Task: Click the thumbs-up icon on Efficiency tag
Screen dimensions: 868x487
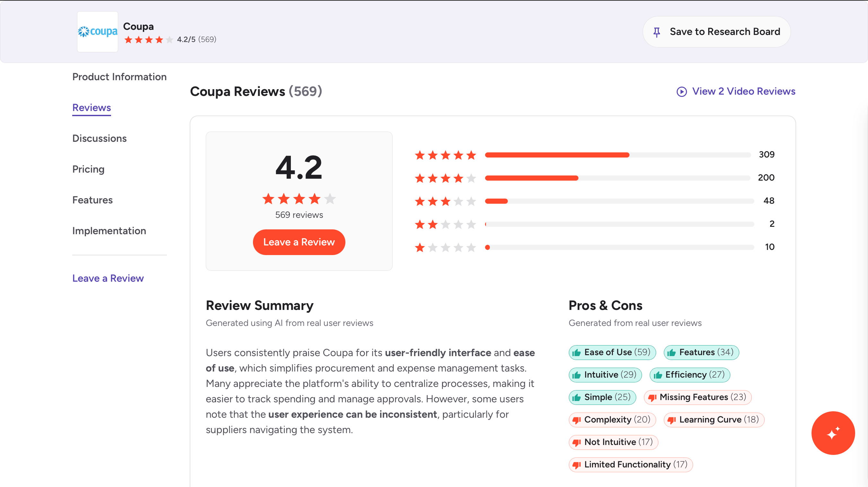Action: click(658, 375)
